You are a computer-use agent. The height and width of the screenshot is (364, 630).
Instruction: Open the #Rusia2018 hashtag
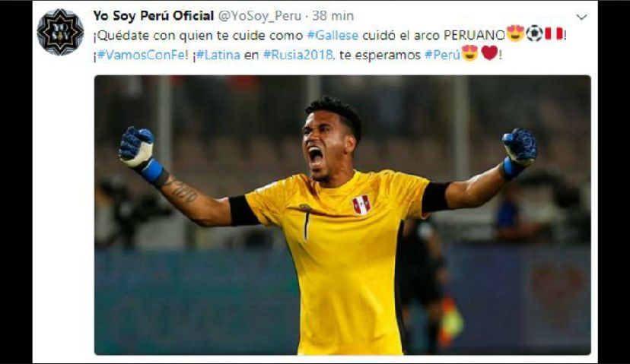297,55
